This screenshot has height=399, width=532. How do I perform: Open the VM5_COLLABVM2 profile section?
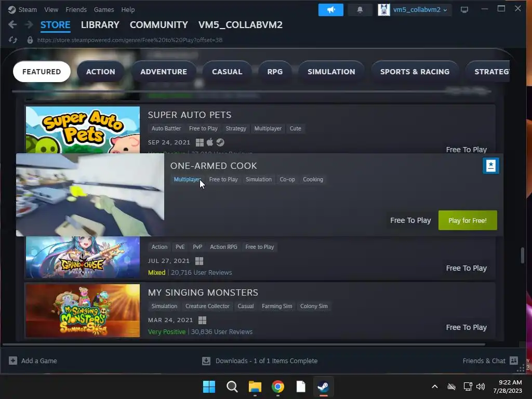coord(241,25)
